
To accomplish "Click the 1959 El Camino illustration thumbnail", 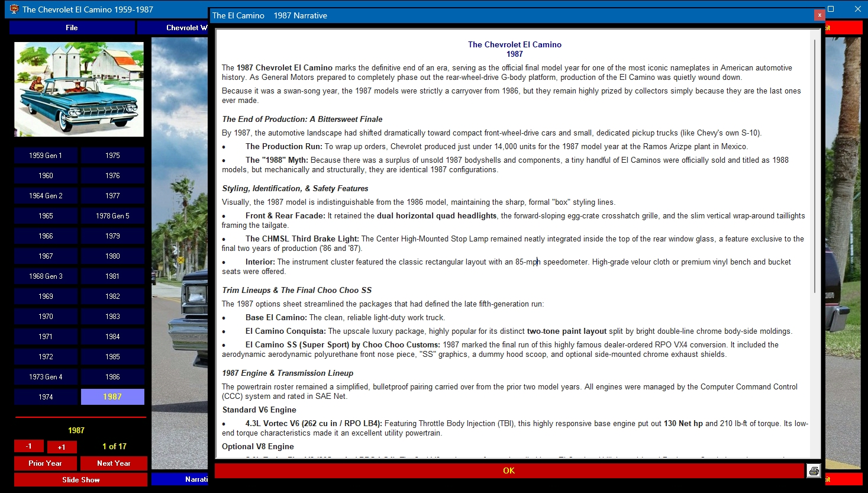I will pos(79,89).
